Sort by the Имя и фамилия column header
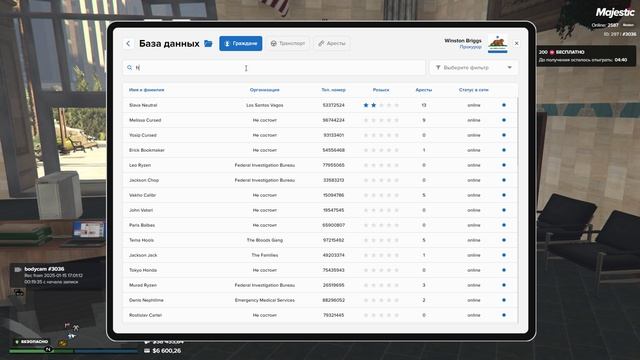Screen dimensions: 640x360 (147, 90)
